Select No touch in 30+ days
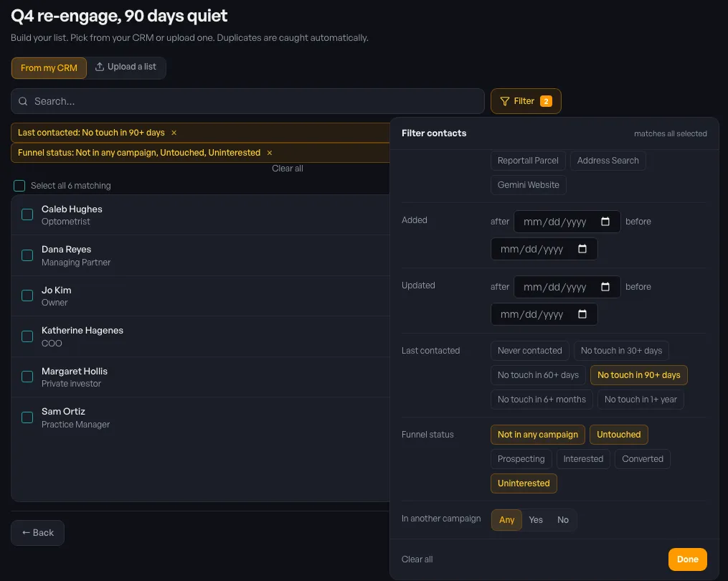This screenshot has height=581, width=728. point(621,351)
